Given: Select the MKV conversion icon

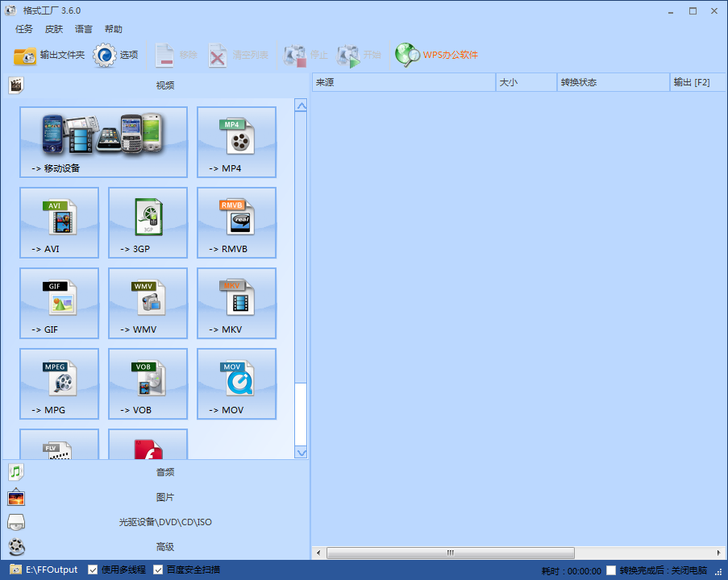Looking at the screenshot, I should (236, 303).
